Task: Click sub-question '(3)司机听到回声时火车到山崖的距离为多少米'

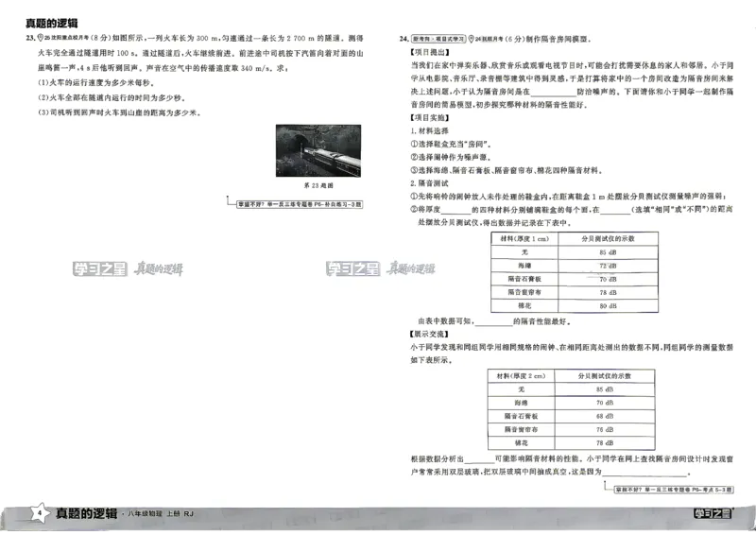Action: pos(120,112)
